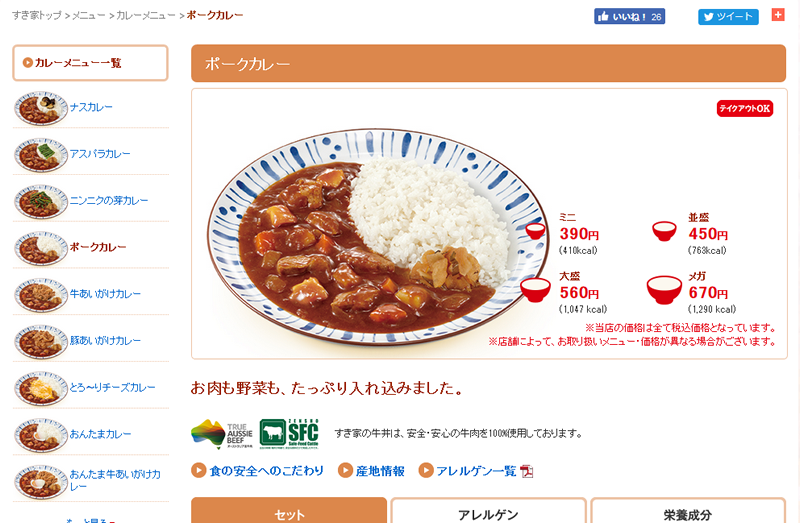The height and width of the screenshot is (523, 800).
Task: Click the アスパラカレー thumbnail image
Action: [41, 155]
